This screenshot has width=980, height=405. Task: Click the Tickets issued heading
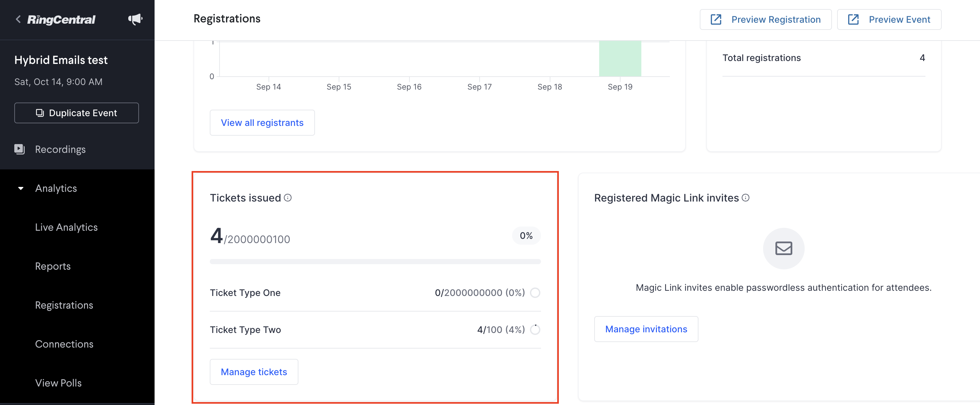point(245,198)
